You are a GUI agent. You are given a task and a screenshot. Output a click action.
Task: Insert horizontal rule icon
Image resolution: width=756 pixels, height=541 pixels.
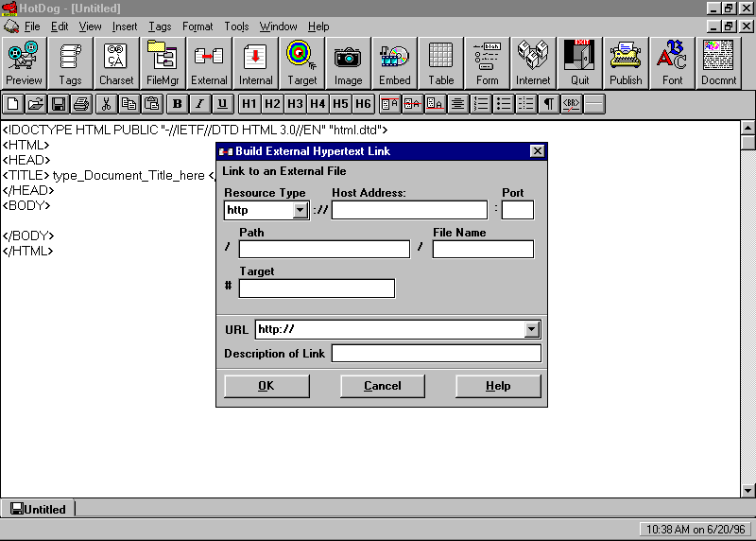594,104
